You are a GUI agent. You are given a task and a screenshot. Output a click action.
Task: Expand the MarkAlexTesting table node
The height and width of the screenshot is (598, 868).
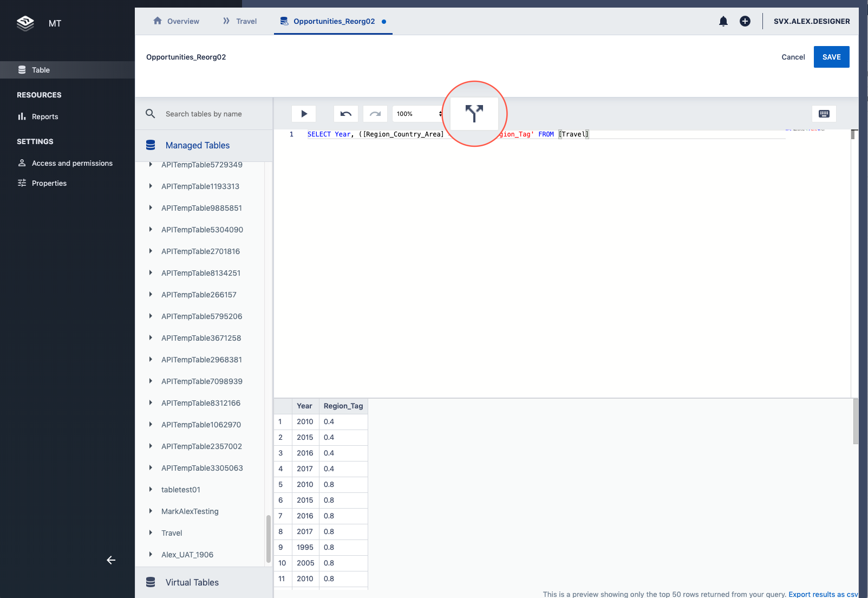pyautogui.click(x=151, y=511)
